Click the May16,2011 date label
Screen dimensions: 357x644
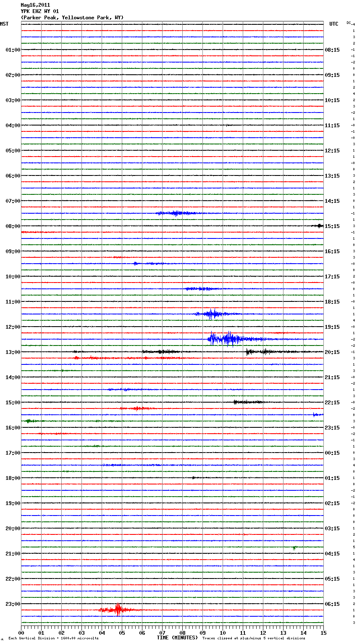point(35,5)
